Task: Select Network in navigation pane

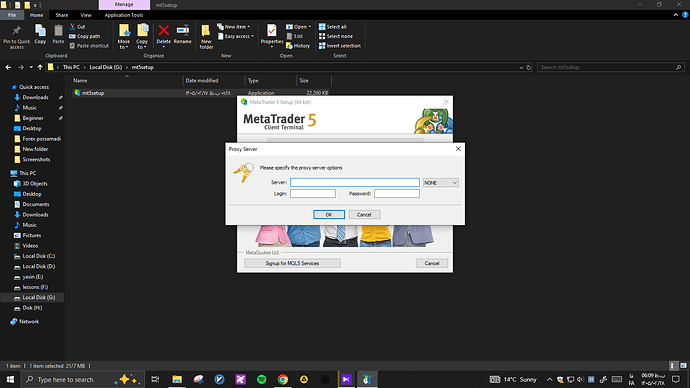Action: (x=29, y=322)
